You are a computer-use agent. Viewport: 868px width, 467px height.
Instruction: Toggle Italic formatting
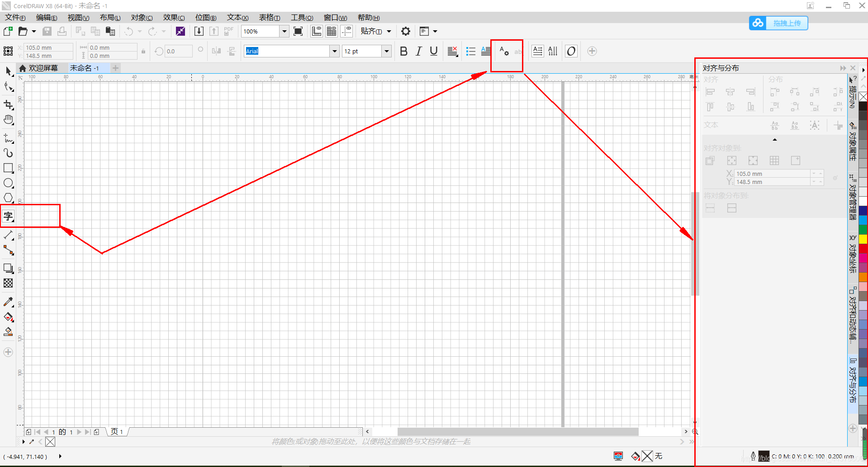(x=419, y=51)
